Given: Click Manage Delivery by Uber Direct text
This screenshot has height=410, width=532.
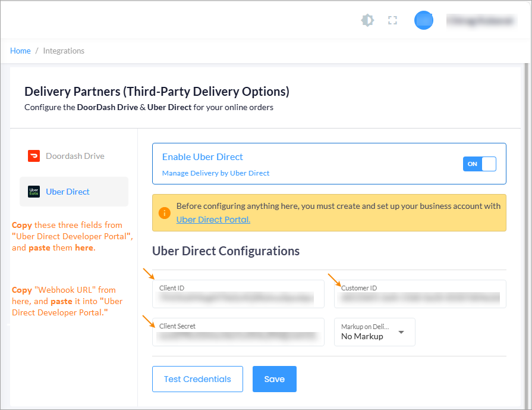Looking at the screenshot, I should [216, 173].
